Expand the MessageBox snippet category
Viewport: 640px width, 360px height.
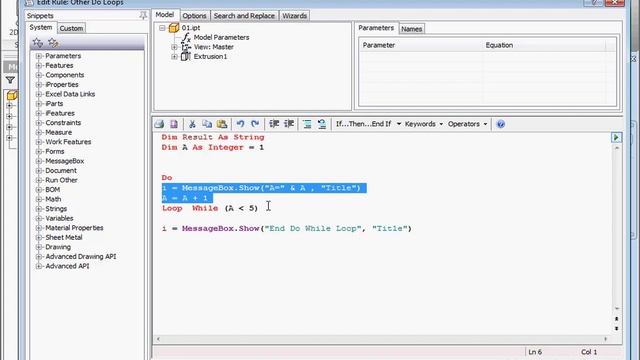(x=39, y=161)
